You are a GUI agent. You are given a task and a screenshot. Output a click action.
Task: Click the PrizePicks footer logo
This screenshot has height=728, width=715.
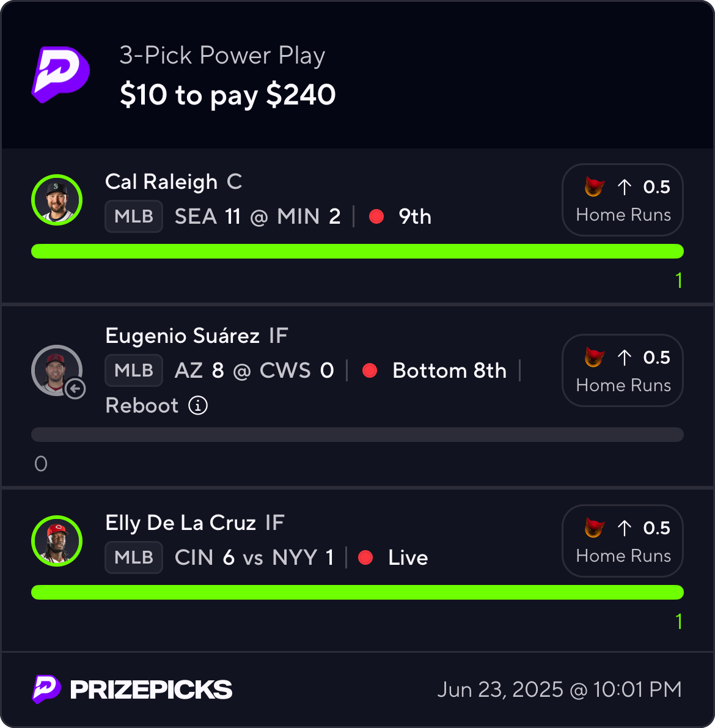pyautogui.click(x=132, y=689)
